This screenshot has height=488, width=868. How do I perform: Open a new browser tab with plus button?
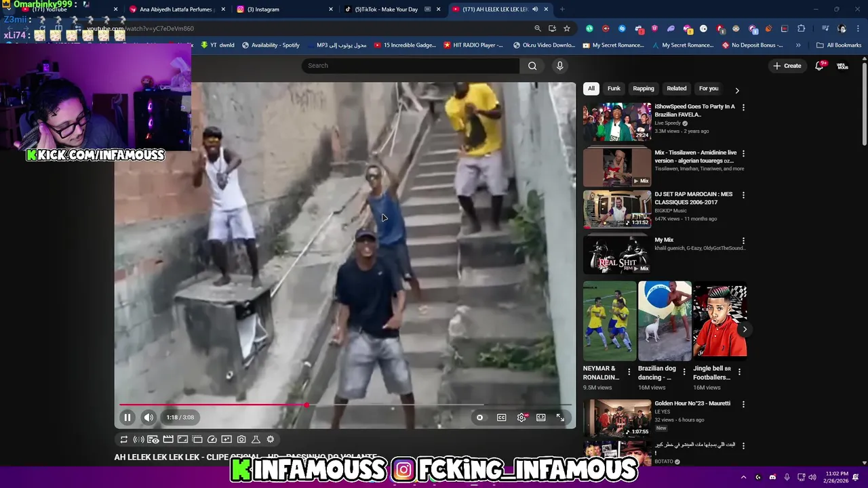562,9
